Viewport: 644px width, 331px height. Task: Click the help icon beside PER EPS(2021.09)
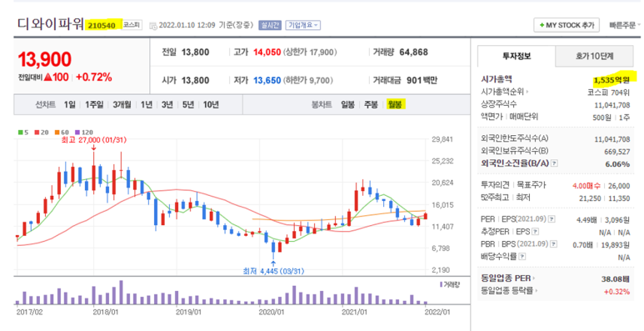552,219
